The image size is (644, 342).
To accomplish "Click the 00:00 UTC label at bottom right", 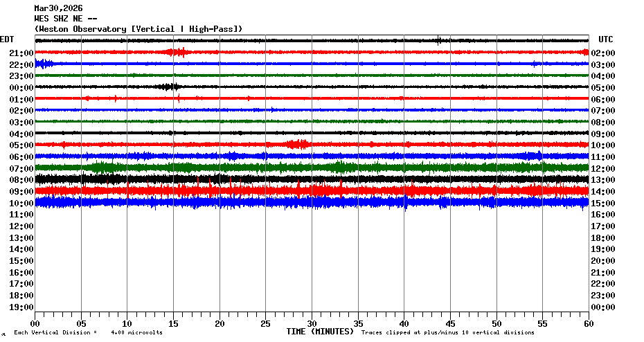I will pyautogui.click(x=604, y=307).
